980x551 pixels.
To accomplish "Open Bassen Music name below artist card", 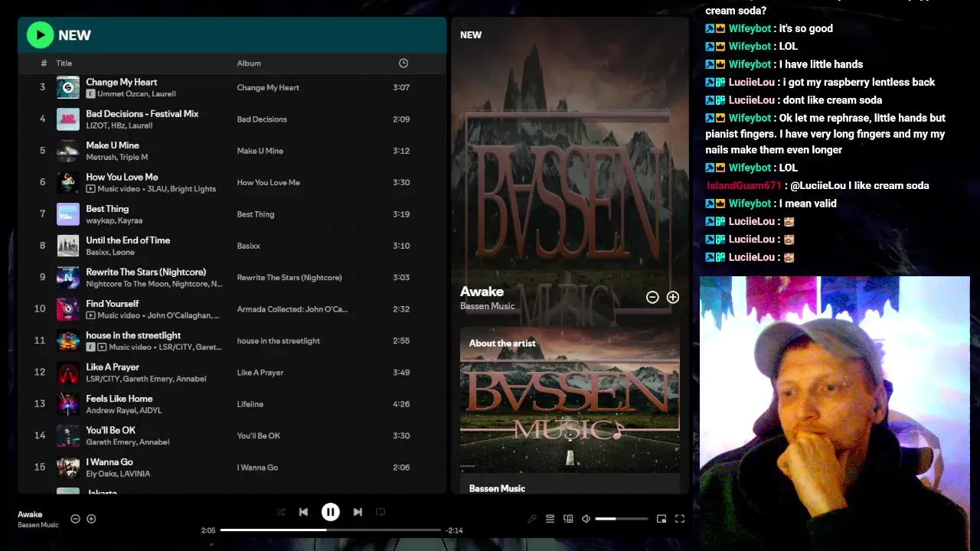I will (497, 488).
